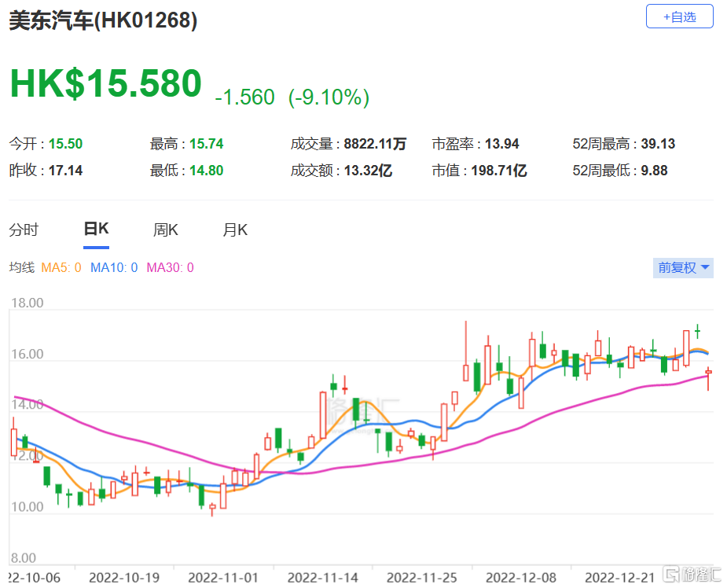Click the price change -1.560
727x588 pixels.
(244, 97)
